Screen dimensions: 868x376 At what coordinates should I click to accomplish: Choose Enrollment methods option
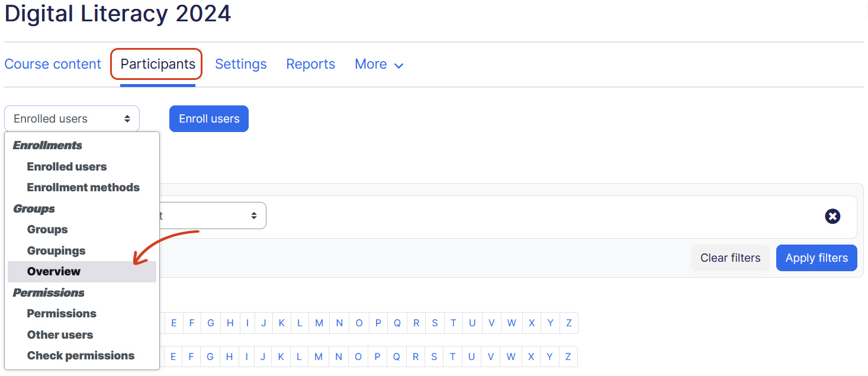click(x=82, y=187)
